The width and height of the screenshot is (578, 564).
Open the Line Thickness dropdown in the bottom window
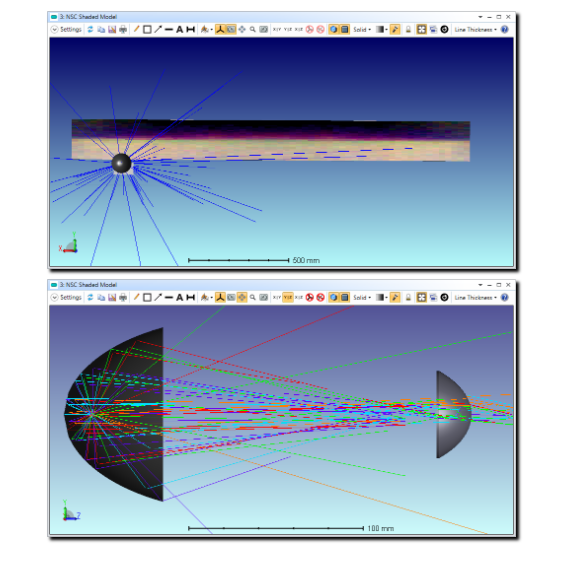[476, 297]
